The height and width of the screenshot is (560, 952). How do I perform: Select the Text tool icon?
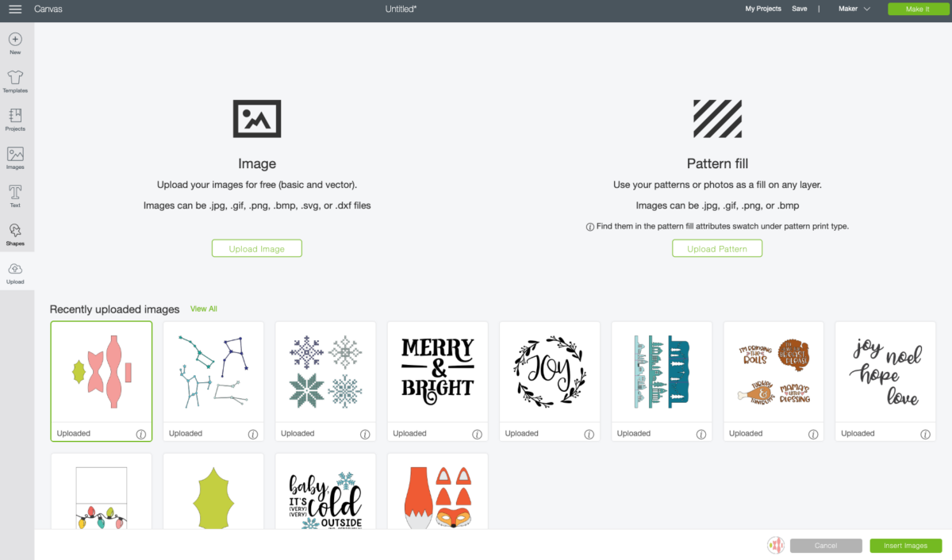pyautogui.click(x=15, y=192)
